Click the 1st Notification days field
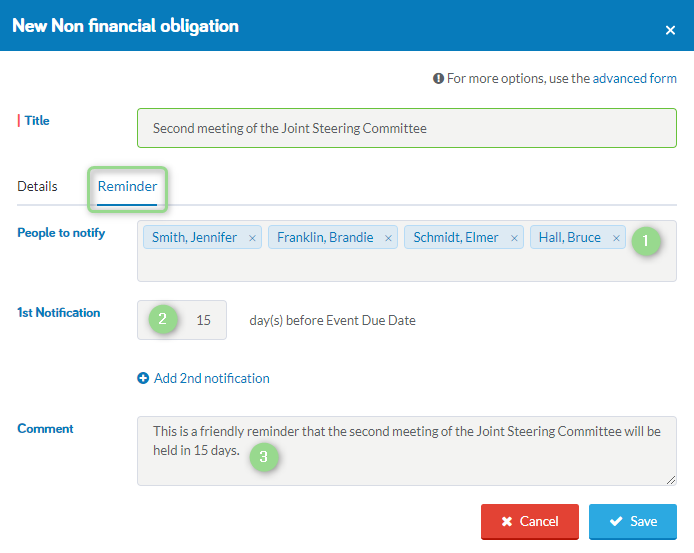This screenshot has height=553, width=694. [182, 320]
